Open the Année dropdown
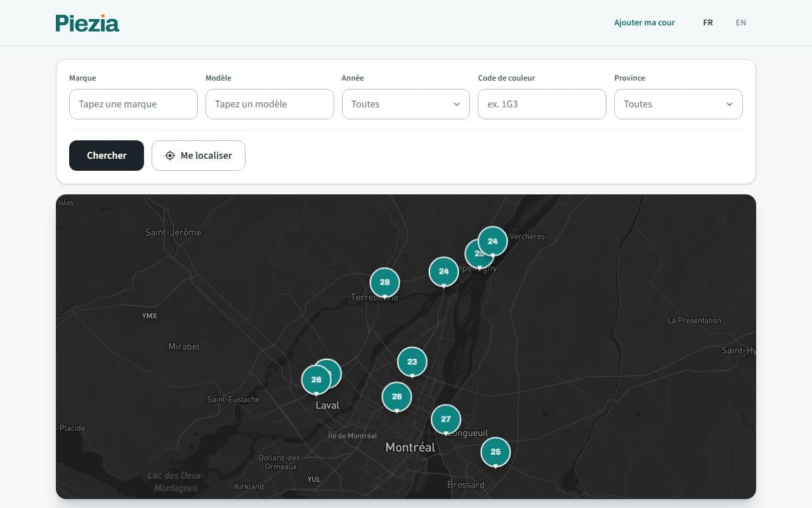Image resolution: width=812 pixels, height=508 pixels. (x=406, y=104)
